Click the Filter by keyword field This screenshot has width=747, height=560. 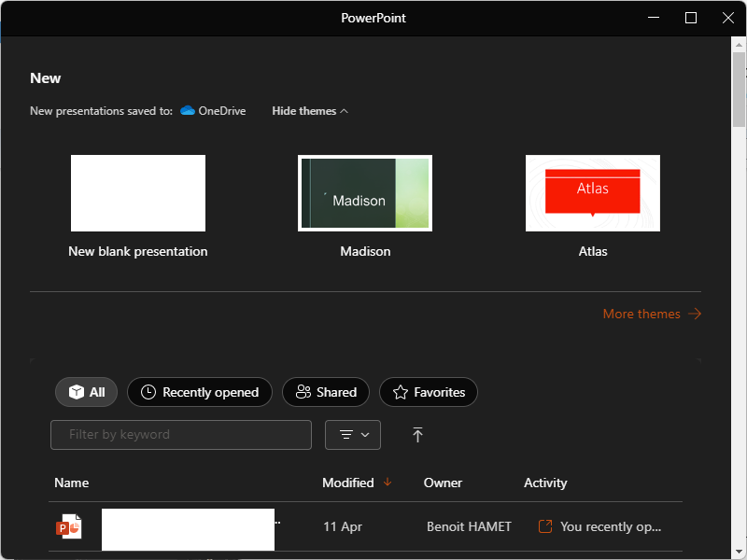pos(181,435)
